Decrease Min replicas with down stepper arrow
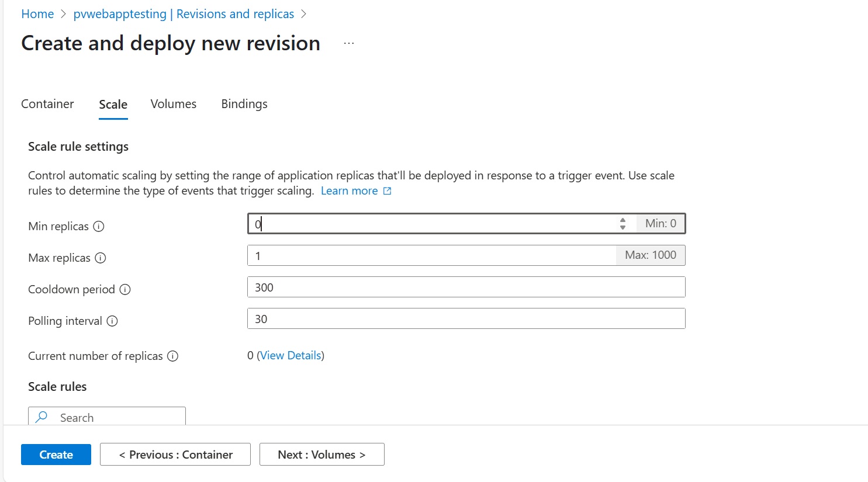 click(623, 227)
